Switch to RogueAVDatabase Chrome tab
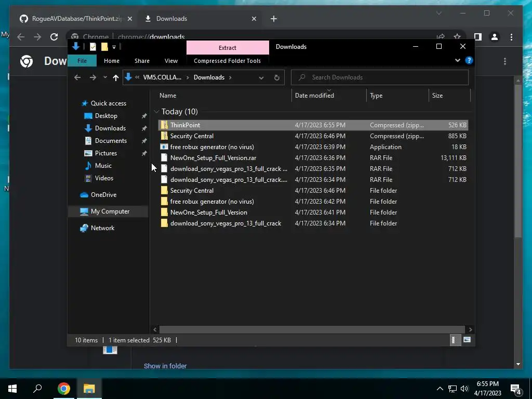 [x=76, y=19]
